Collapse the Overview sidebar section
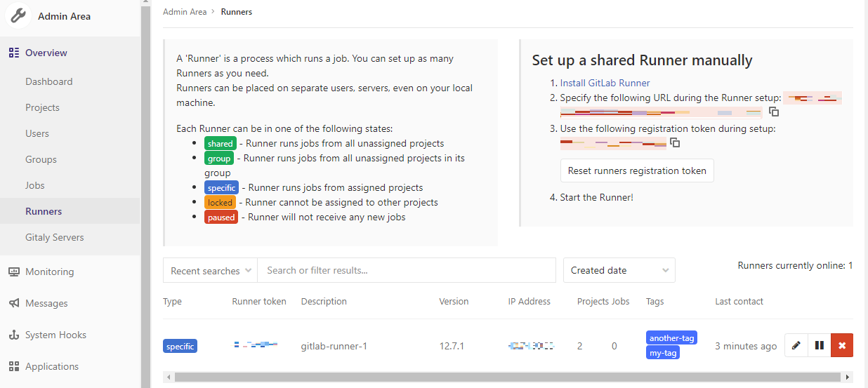 point(46,53)
